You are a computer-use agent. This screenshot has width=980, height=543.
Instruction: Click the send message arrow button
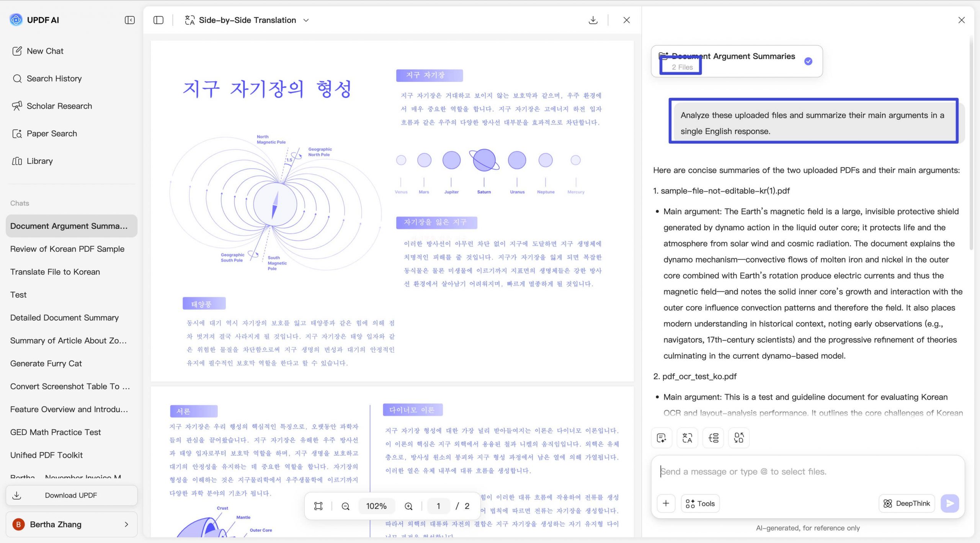pos(950,504)
